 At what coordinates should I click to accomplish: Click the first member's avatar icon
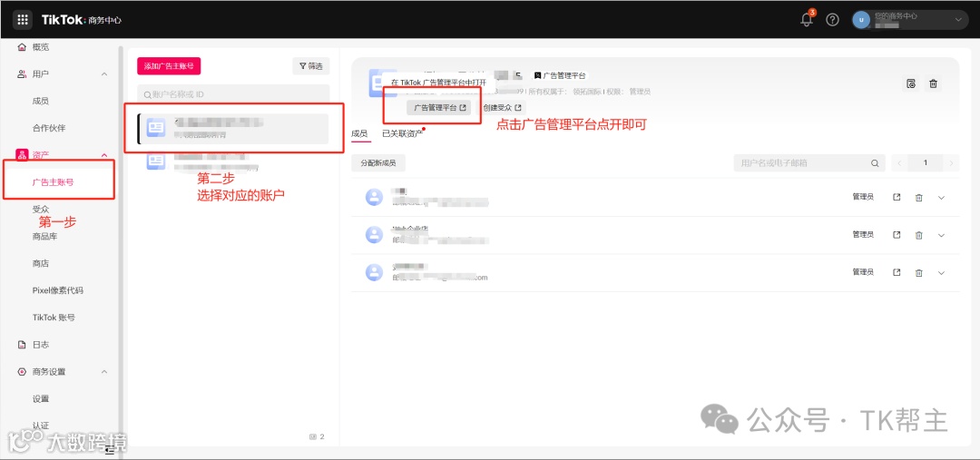(x=374, y=198)
